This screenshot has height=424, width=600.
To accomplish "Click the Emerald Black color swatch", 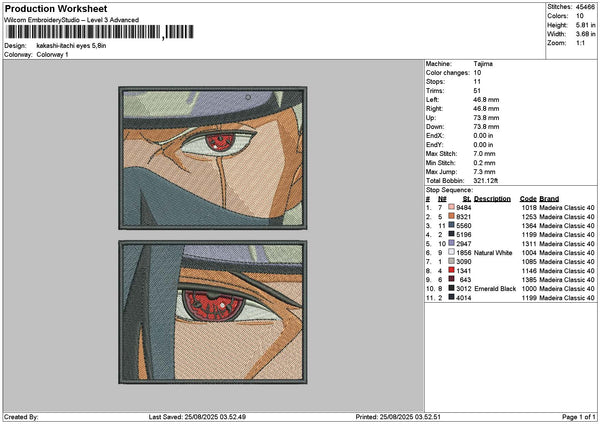I will click(452, 288).
